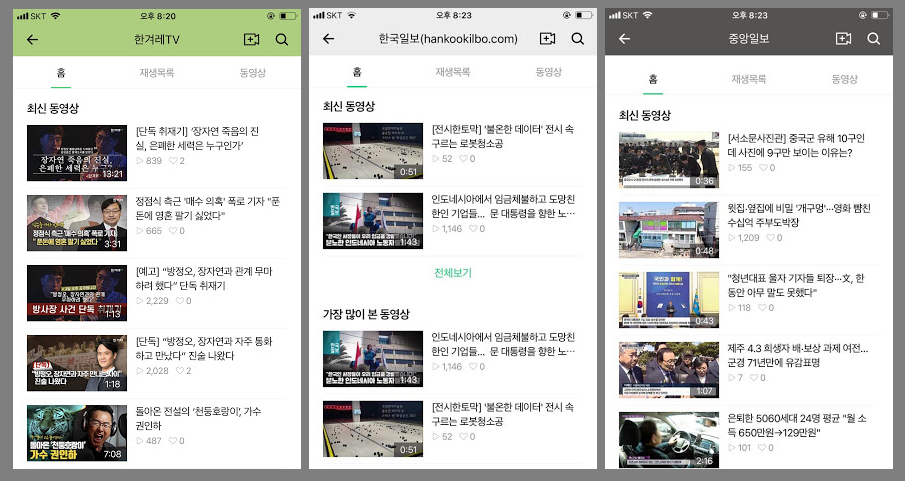The height and width of the screenshot is (481, 905).
Task: Tap the heart icon on the 487-view video
Action: click(173, 441)
